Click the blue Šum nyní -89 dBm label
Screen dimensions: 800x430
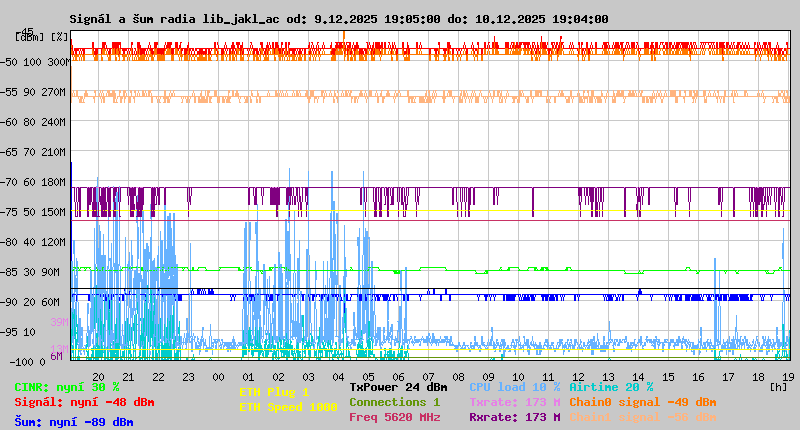pyautogui.click(x=73, y=422)
